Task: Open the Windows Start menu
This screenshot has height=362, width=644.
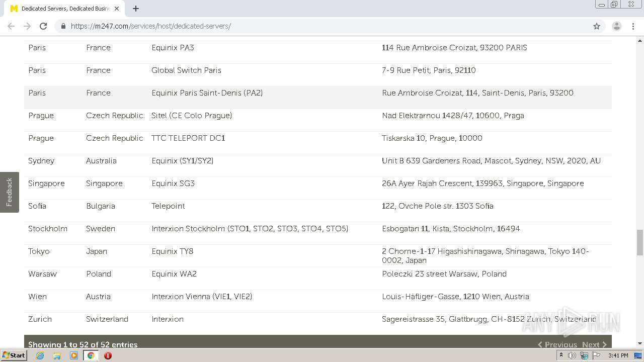Action: pyautogui.click(x=14, y=355)
